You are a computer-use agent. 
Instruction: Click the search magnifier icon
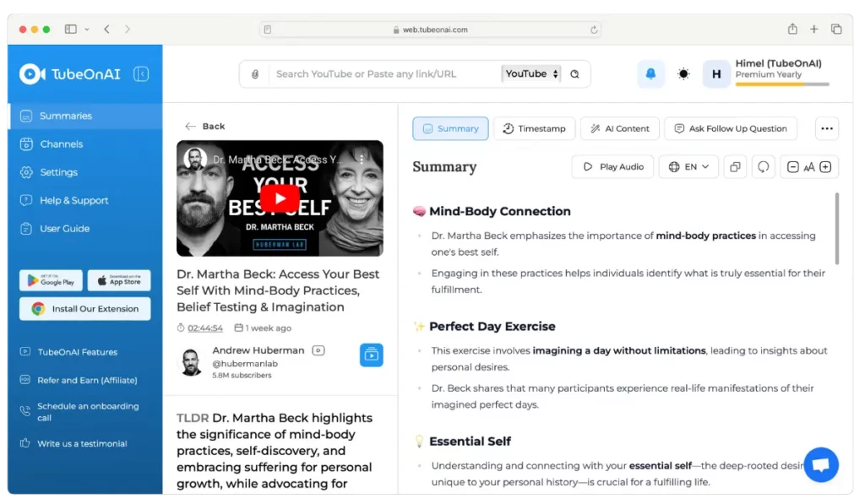click(574, 74)
